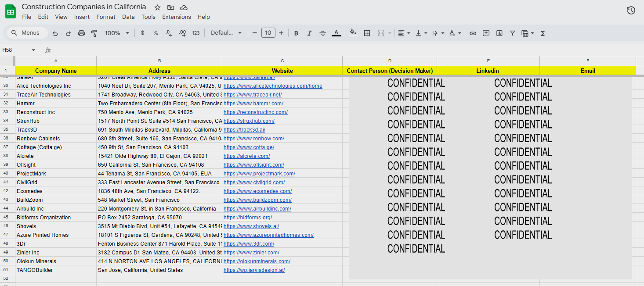
Task: Open the File menu
Action: [x=27, y=17]
